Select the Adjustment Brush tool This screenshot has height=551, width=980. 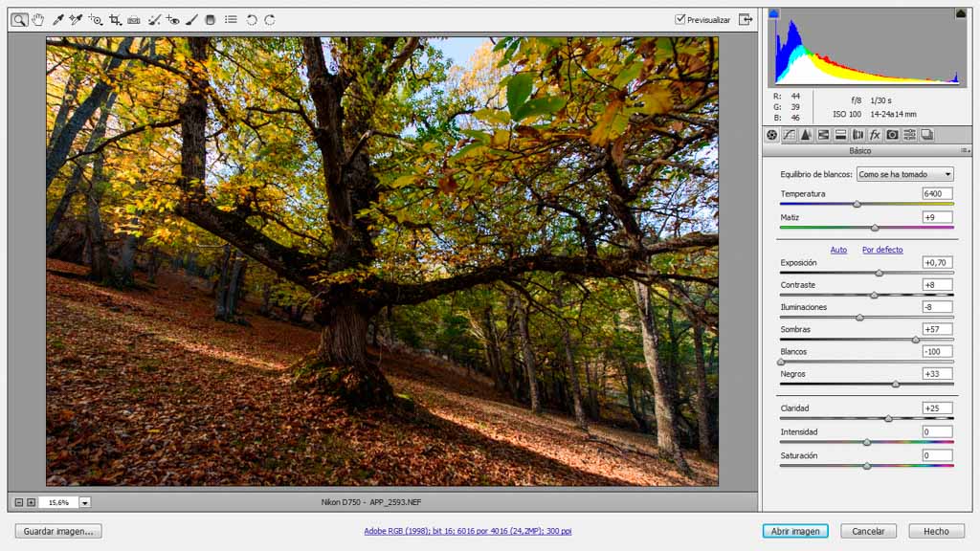pyautogui.click(x=191, y=19)
